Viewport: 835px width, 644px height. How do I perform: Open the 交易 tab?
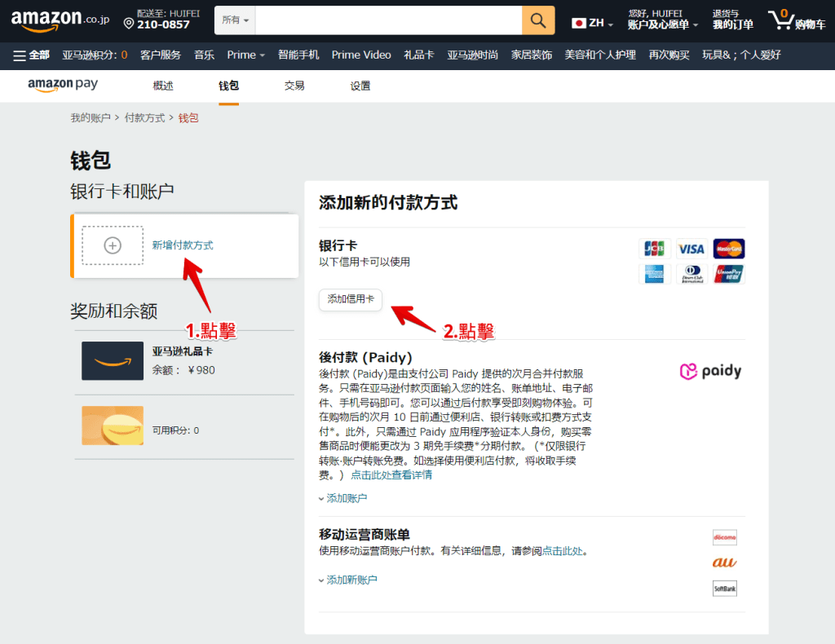pos(294,86)
